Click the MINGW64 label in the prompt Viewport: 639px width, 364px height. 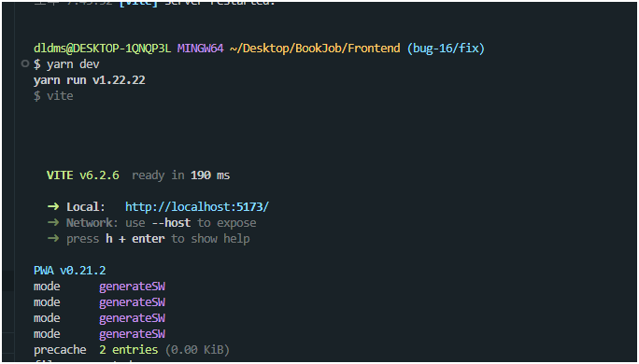pos(201,49)
